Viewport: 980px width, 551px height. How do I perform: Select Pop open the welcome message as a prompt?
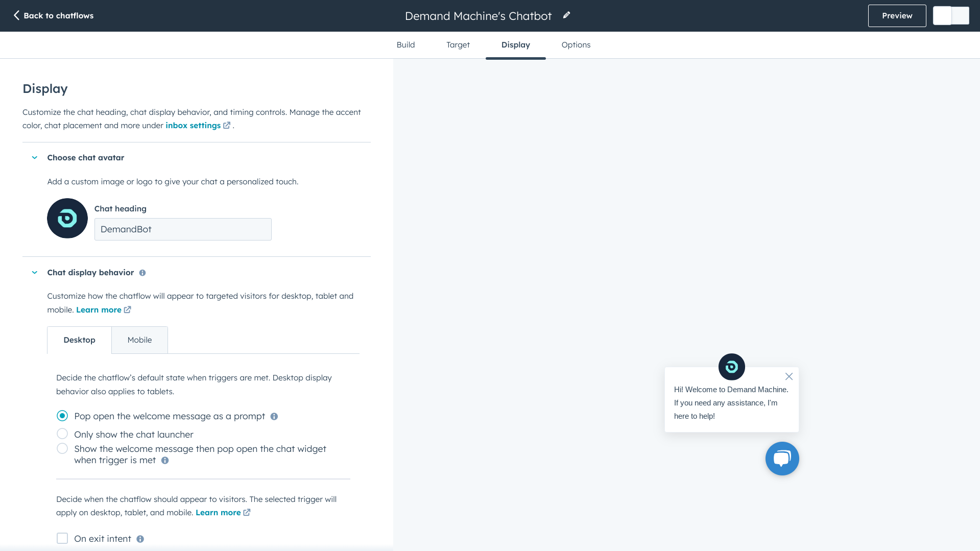coord(62,416)
